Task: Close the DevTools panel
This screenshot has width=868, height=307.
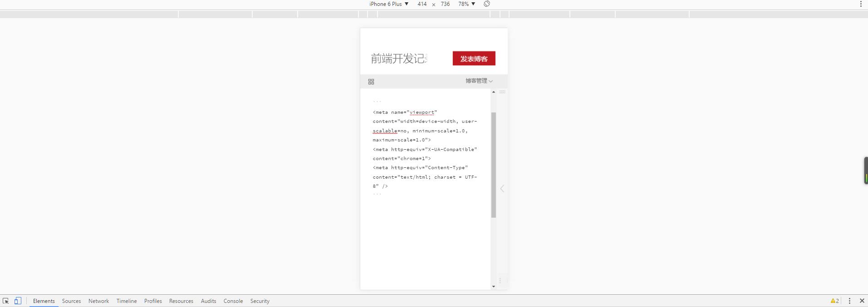Action: click(862, 301)
